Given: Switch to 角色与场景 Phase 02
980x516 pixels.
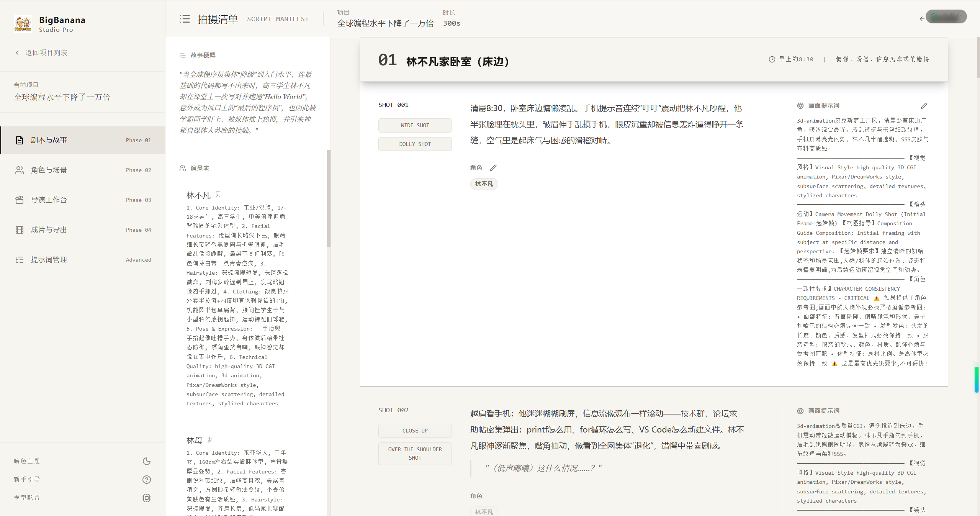Looking at the screenshot, I should pyautogui.click(x=83, y=170).
